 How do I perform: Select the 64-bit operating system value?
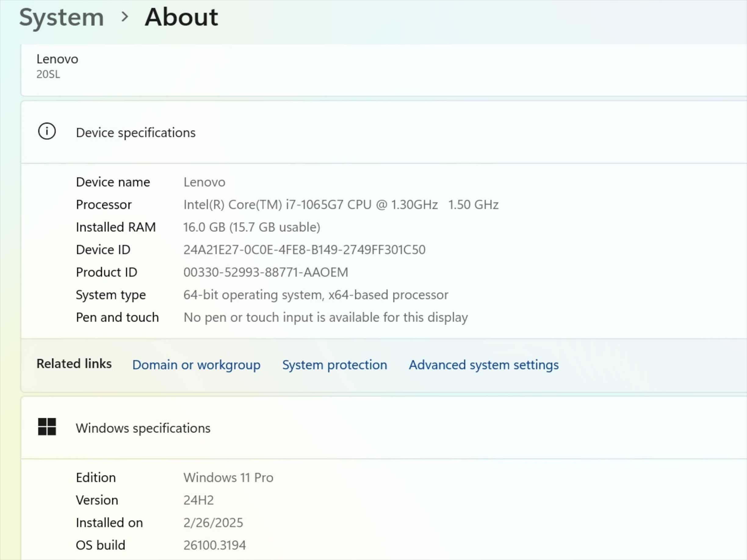click(x=316, y=295)
